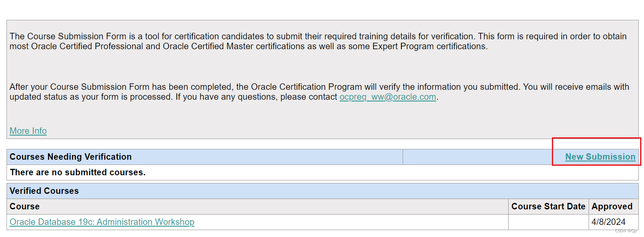The height and width of the screenshot is (237, 644).
Task: Click the CSDN watermark in the corner
Action: pos(625,231)
